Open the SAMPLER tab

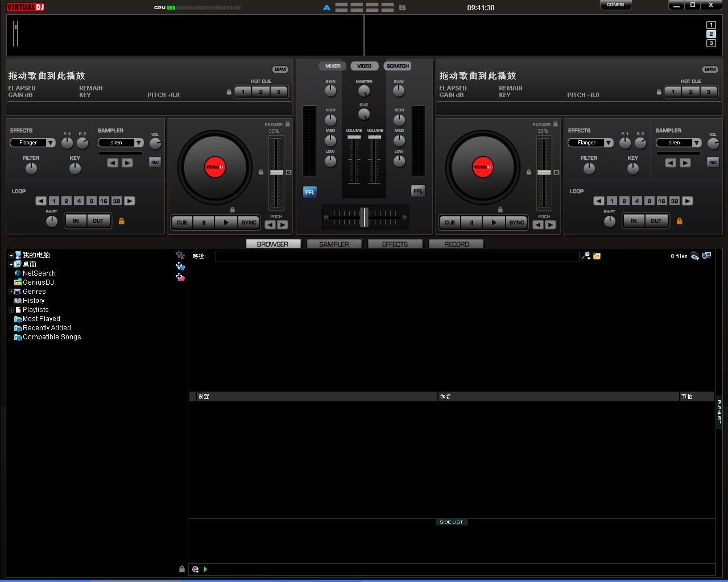coord(334,244)
